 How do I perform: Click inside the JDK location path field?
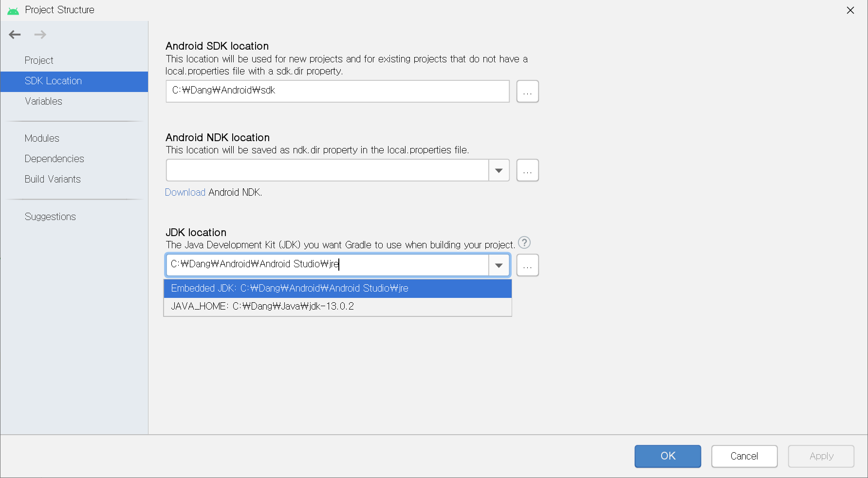[327, 265]
